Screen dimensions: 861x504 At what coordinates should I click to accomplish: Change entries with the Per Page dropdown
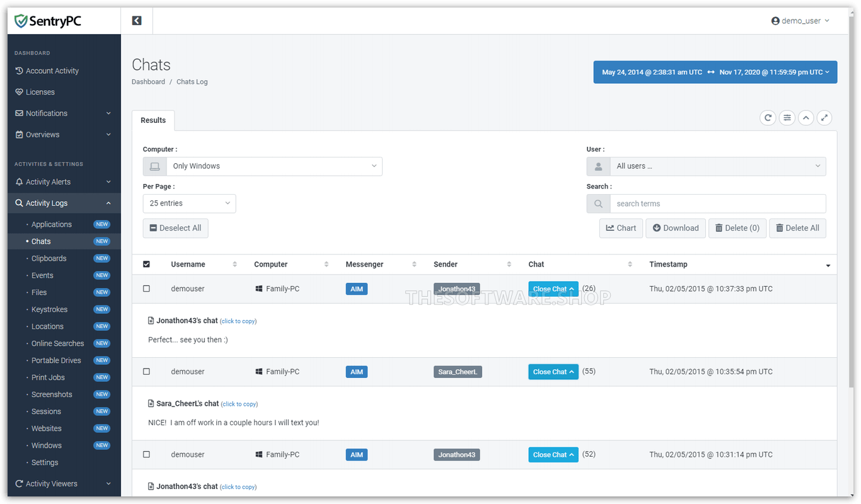[189, 203]
